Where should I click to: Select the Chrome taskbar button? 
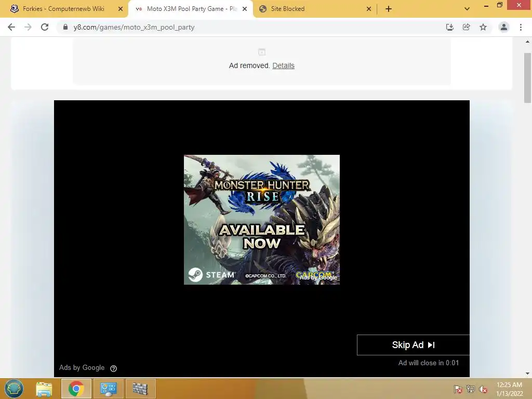[x=76, y=389]
